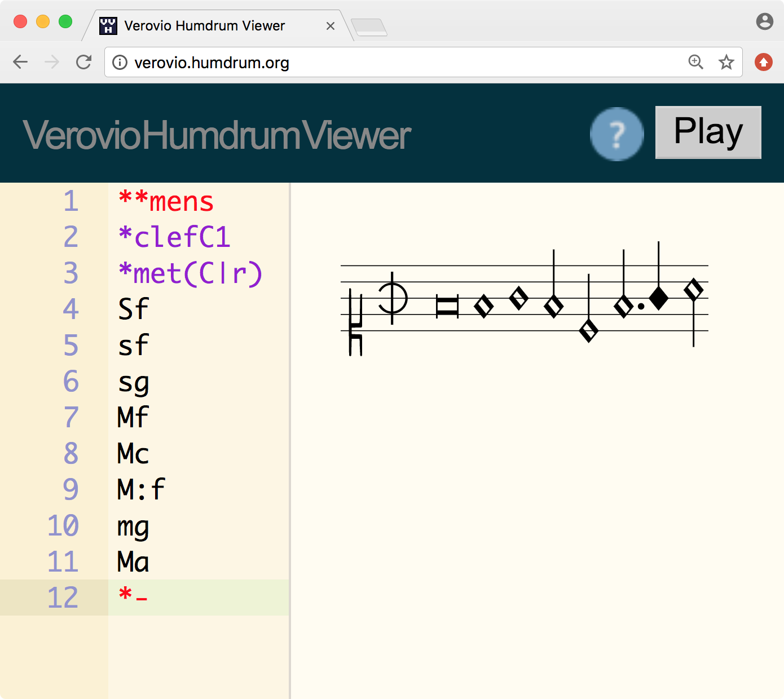
Task: Select the *clefC1 token on line 2
Action: (173, 237)
